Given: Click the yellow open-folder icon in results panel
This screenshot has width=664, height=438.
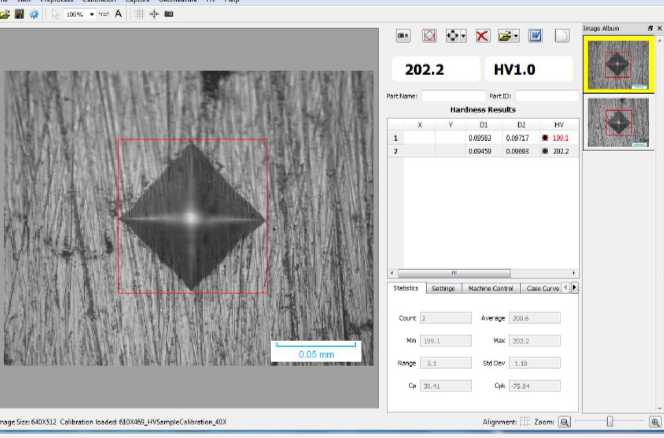Looking at the screenshot, I should pyautogui.click(x=505, y=36).
